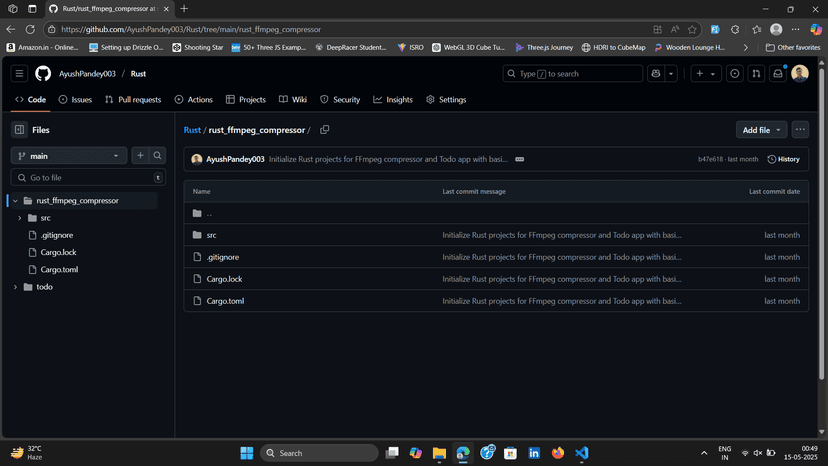Open a new browser tab

(184, 8)
